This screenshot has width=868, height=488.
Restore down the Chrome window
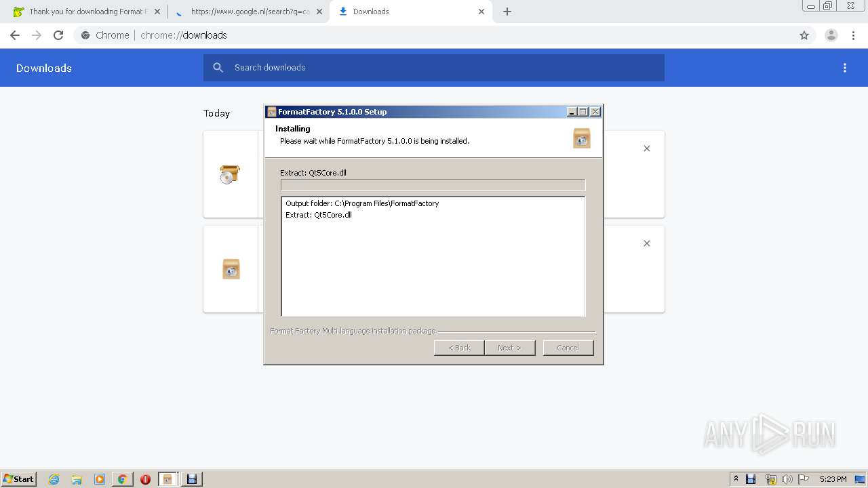pos(828,5)
